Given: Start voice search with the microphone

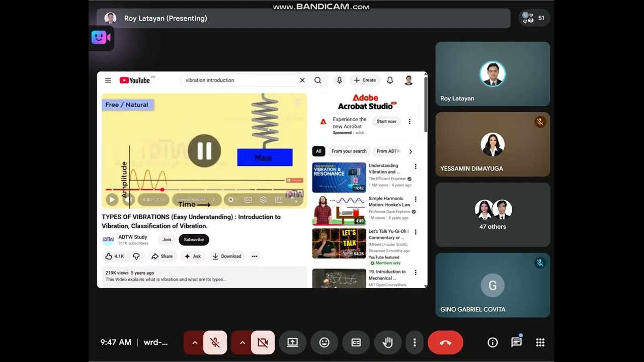Looking at the screenshot, I should (x=340, y=80).
